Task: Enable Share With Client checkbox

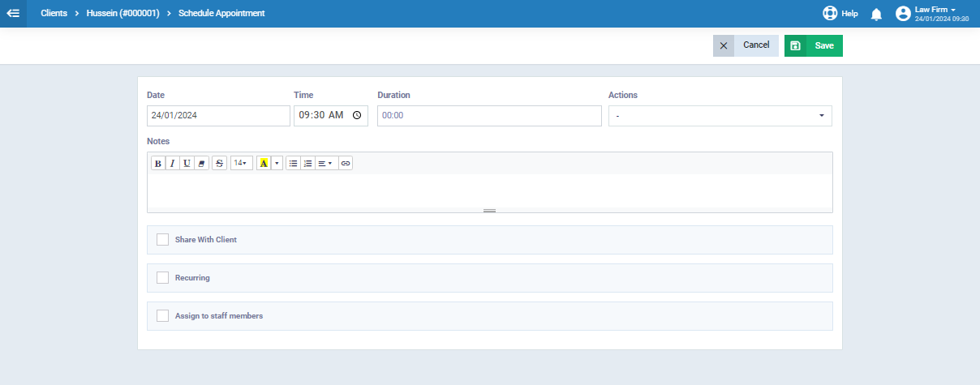Action: point(162,240)
